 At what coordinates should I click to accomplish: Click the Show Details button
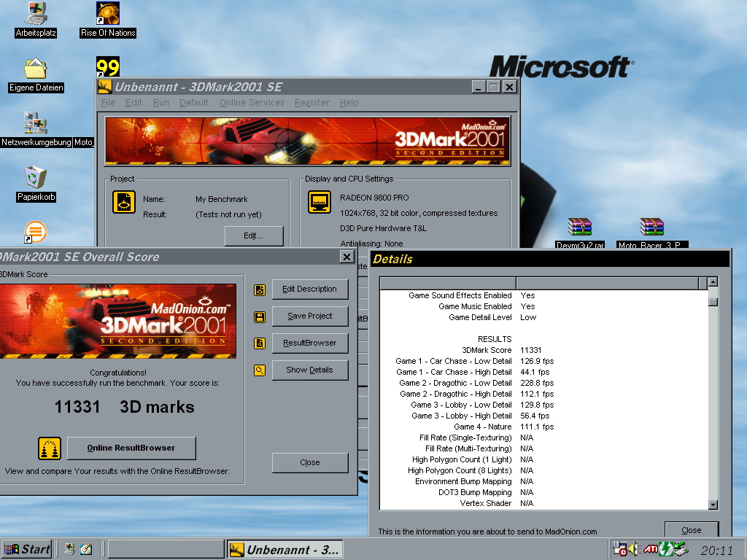[x=309, y=370]
